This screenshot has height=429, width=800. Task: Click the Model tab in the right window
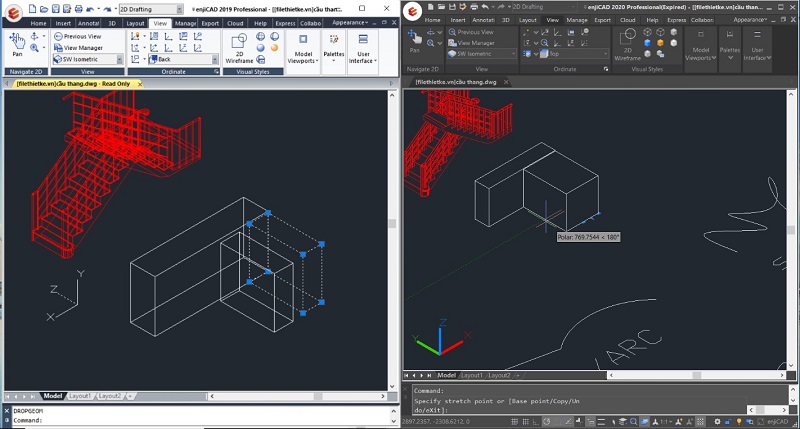446,375
